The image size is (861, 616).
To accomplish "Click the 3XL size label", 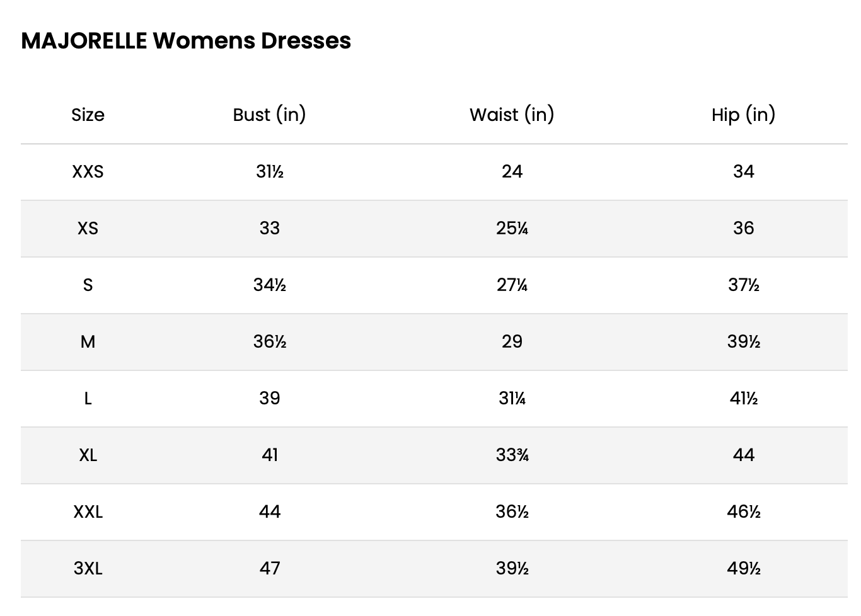I will [88, 568].
